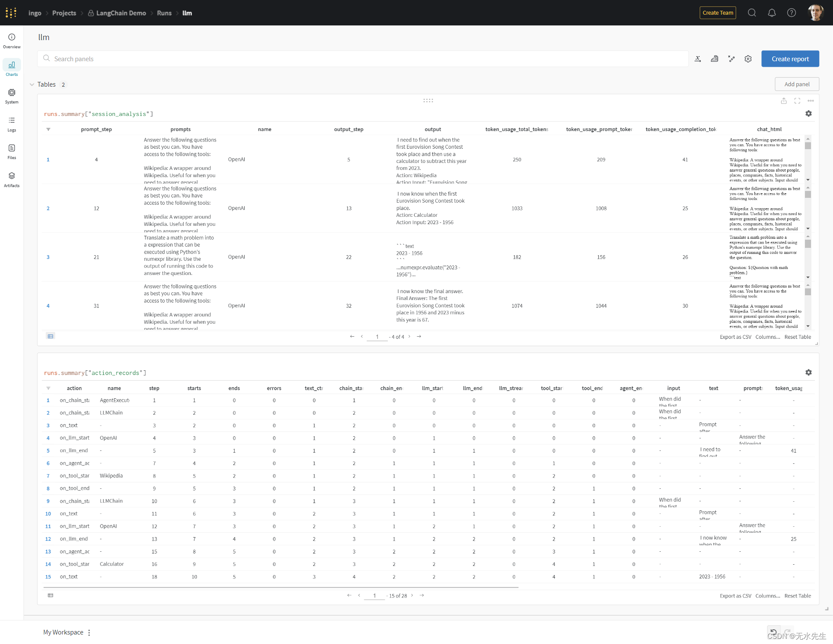833x644 pixels.
Task: Click the chat_html column header
Action: [769, 129]
